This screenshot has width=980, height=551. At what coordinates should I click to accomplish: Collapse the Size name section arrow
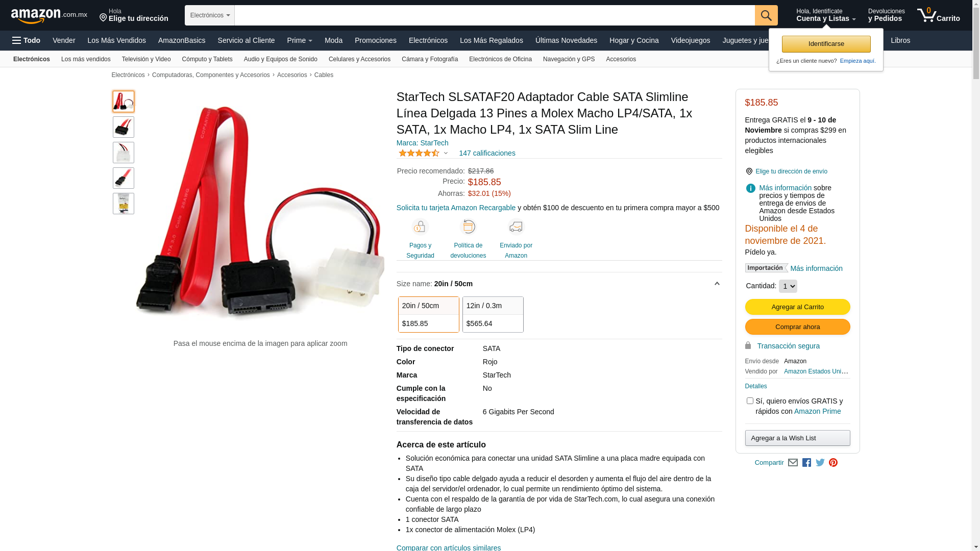pos(717,284)
